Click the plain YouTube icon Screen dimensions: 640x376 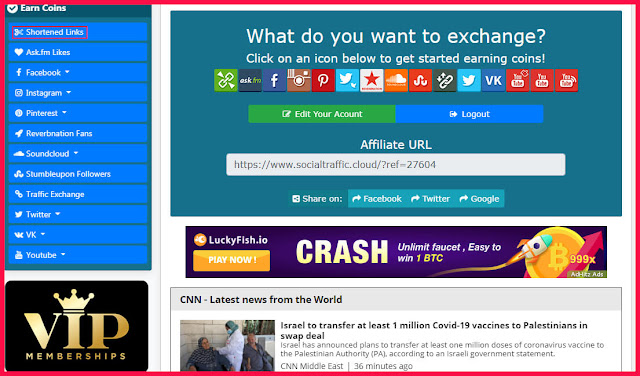coord(542,80)
